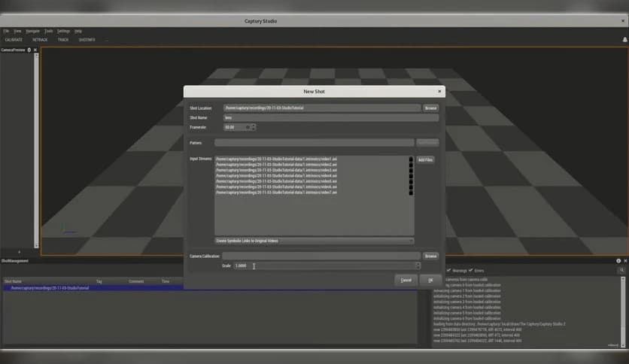629x364 pixels.
Task: Select the 20-11-03-StudioTutorial shot row
Action: point(210,288)
